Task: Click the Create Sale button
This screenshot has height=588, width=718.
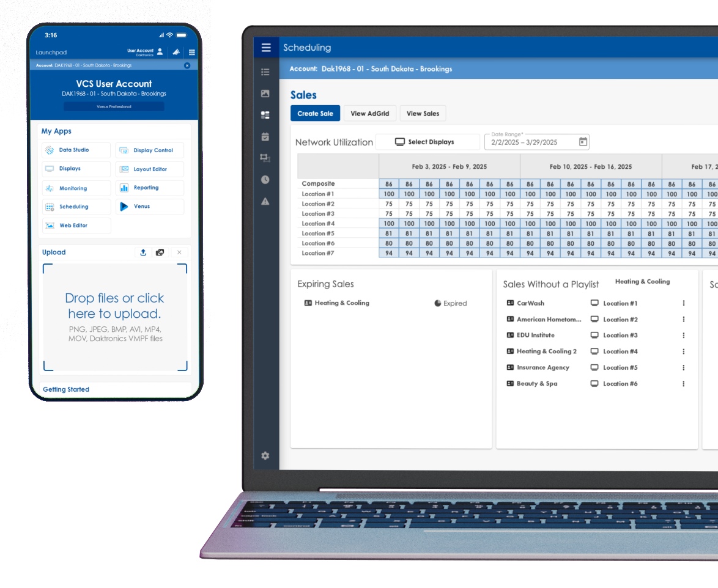Action: click(x=315, y=114)
